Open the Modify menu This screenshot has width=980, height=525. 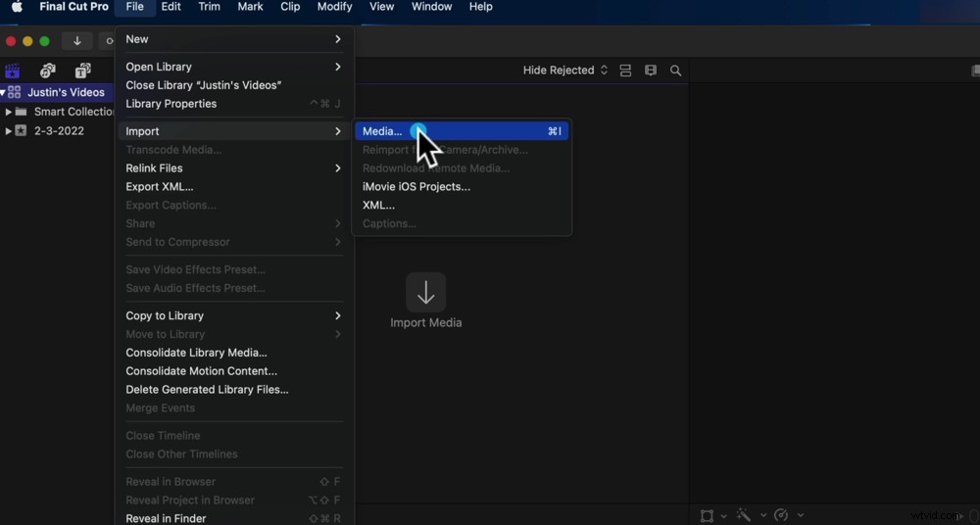(334, 7)
